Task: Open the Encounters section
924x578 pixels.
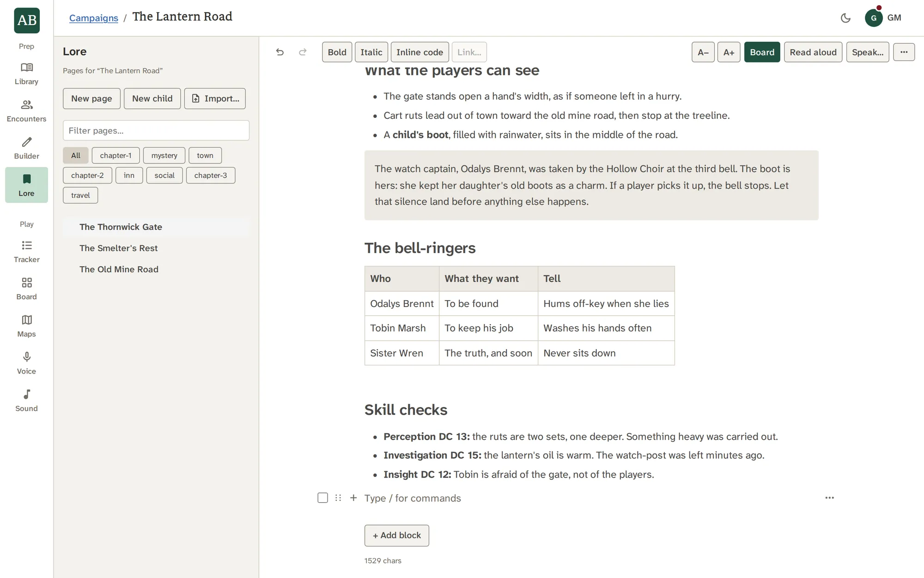Action: click(26, 111)
